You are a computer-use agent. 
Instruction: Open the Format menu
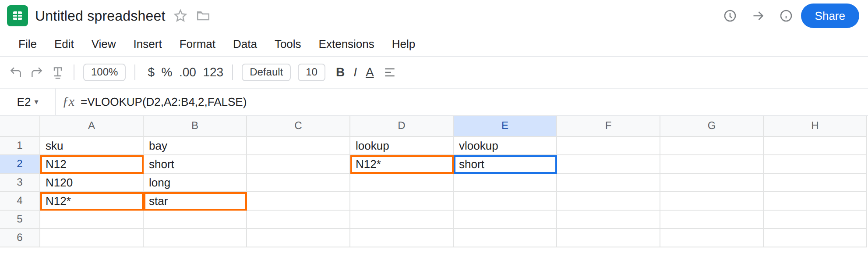[198, 44]
